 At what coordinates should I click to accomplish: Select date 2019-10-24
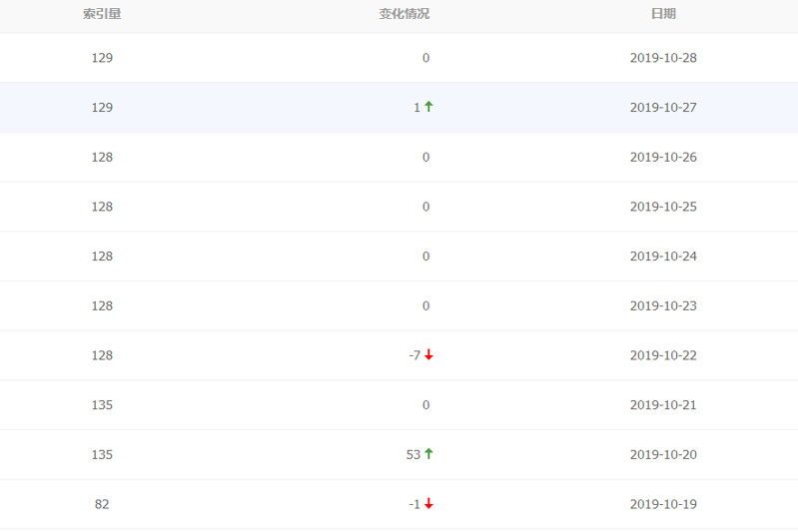point(663,257)
